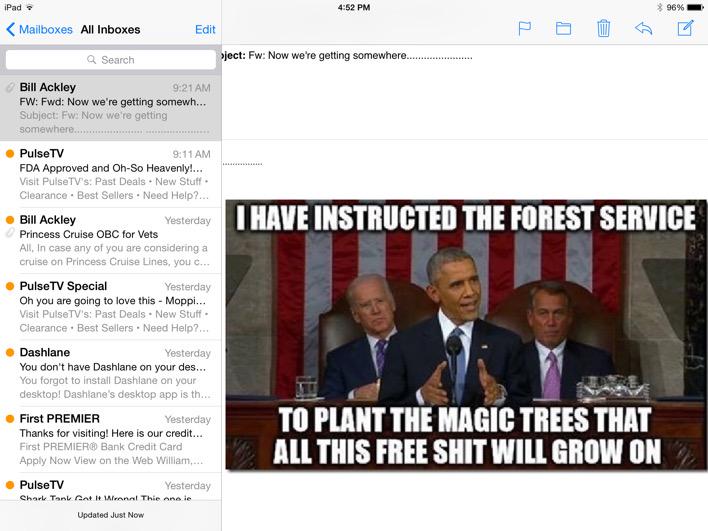Tap the All Inboxes title
Viewport: 708px width, 531px height.
pos(110,29)
